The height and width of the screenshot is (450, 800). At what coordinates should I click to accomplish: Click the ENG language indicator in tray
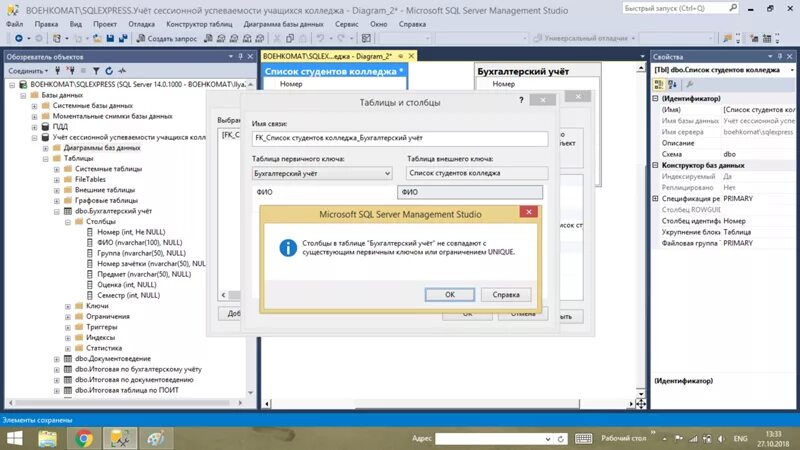740,439
